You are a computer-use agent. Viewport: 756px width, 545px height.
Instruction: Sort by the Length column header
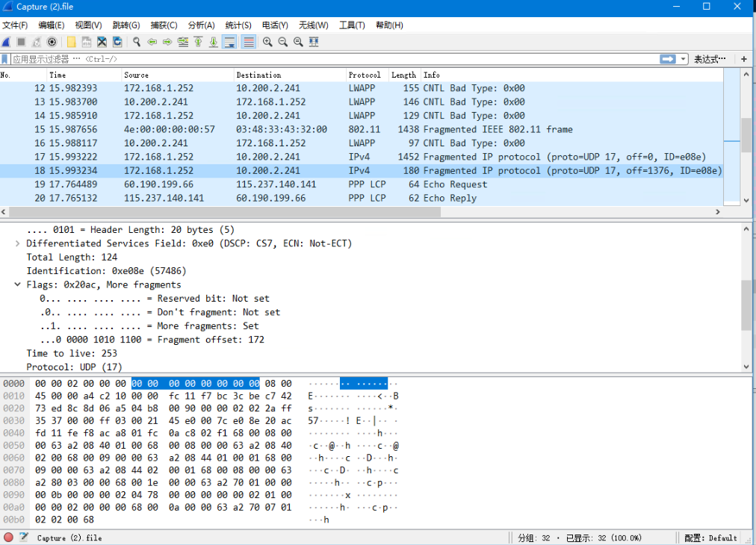404,75
